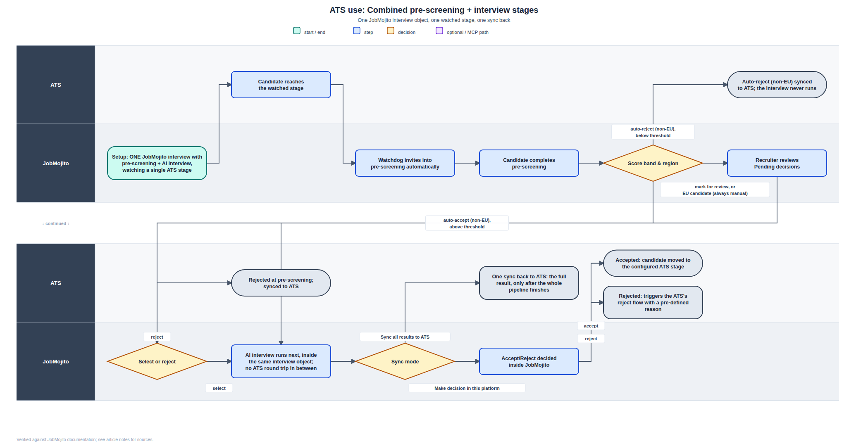
Task: Select the Auto-reject (non-EU) synced to ATS node
Action: (777, 85)
